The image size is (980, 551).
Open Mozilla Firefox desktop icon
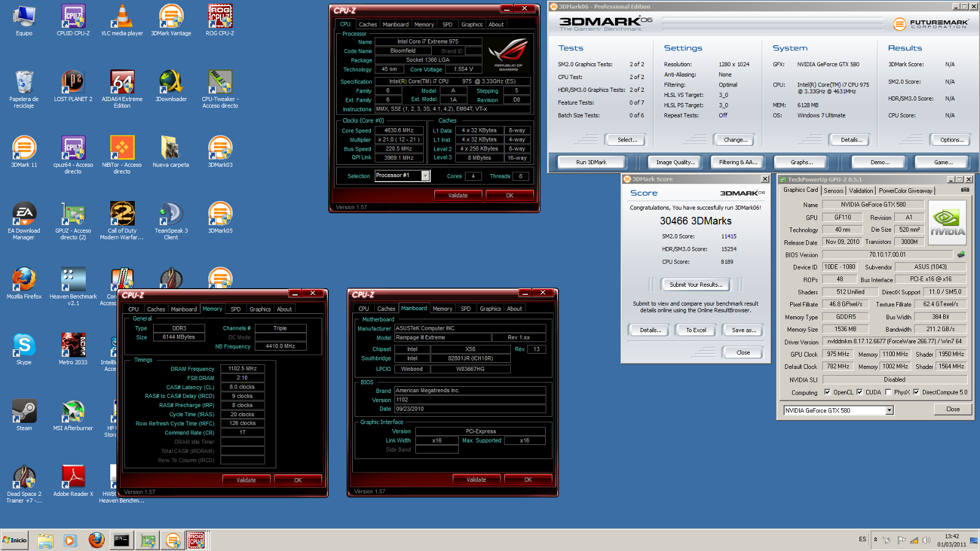[24, 283]
